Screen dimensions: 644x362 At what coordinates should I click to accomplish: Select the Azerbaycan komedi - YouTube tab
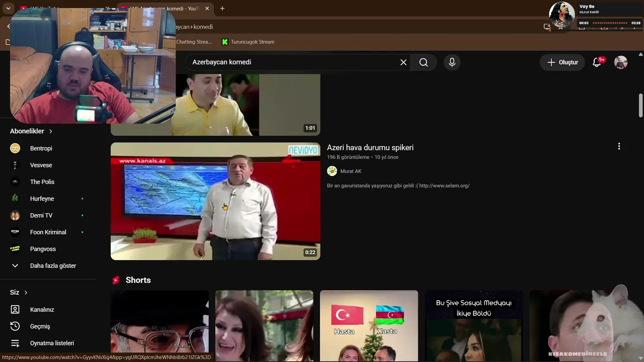point(165,9)
